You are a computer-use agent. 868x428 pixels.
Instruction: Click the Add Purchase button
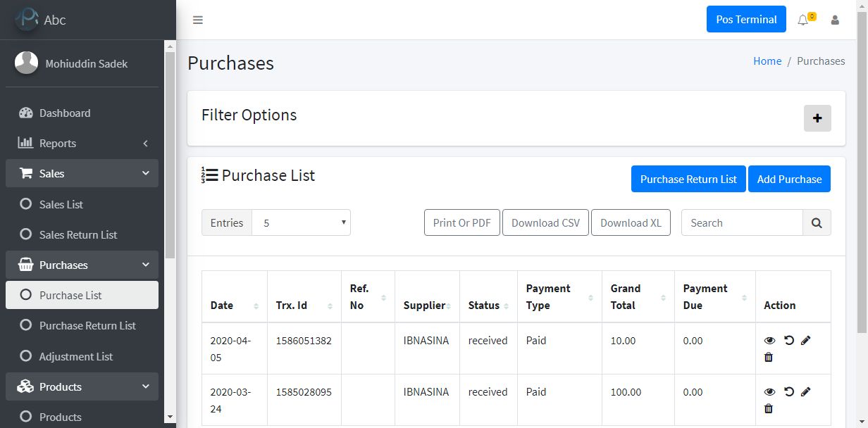[789, 179]
